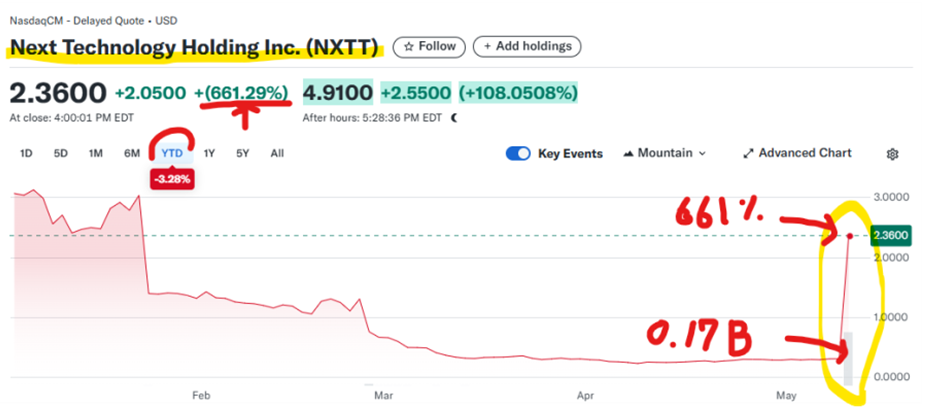Click the latest price point dot on the chart
Viewport: 934px width, 420px height.
click(849, 236)
